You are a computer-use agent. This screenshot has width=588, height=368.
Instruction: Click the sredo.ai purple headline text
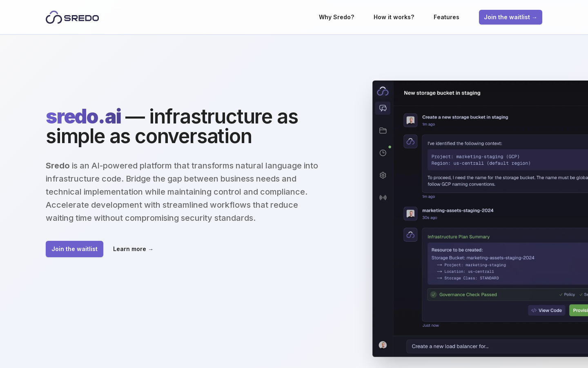pyautogui.click(x=83, y=117)
